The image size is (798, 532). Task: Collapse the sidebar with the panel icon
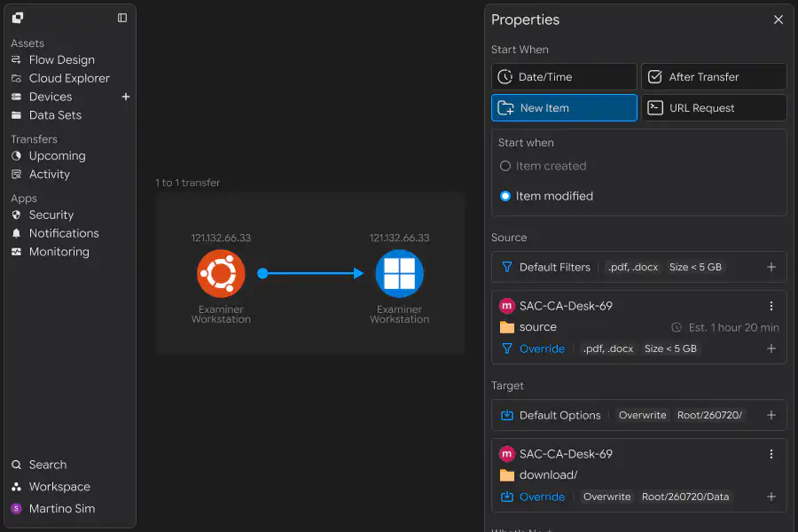coord(122,18)
